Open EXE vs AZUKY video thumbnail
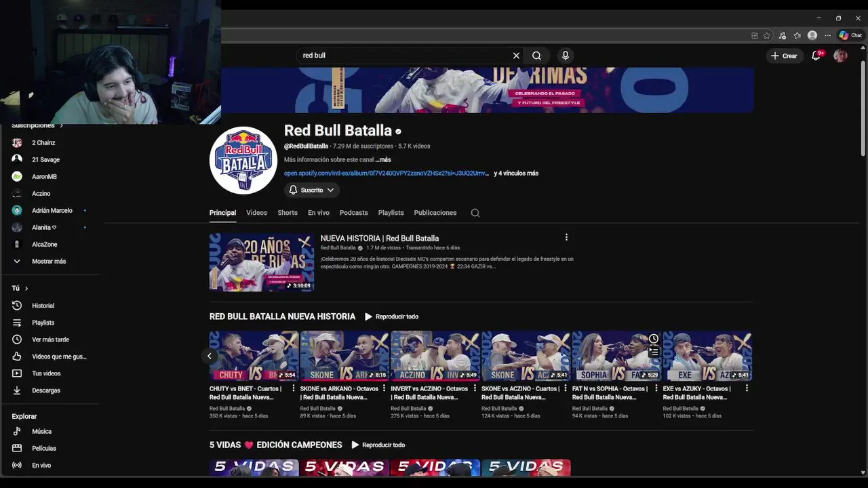Screen dimensions: 868x488 [707, 356]
